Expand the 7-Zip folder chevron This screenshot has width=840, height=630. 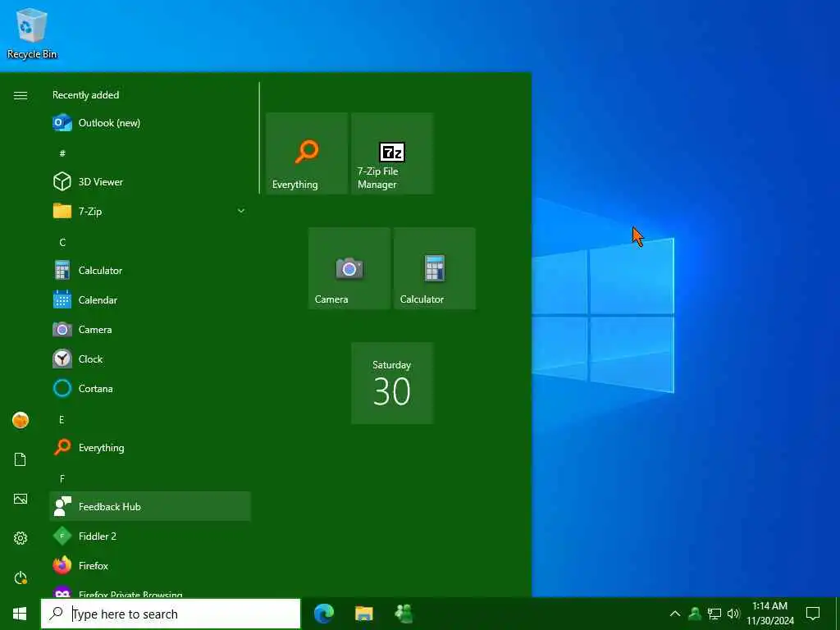(241, 211)
